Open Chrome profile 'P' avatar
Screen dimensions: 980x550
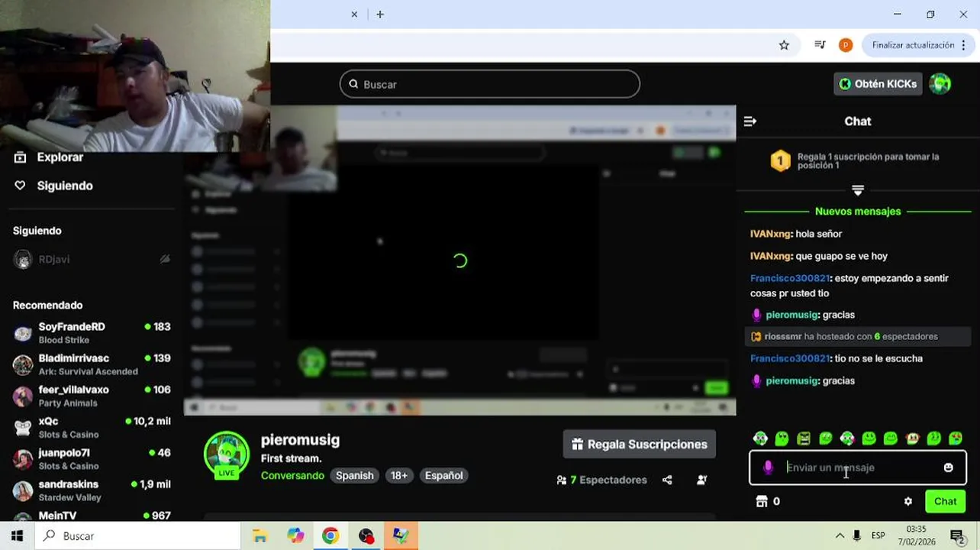point(846,45)
